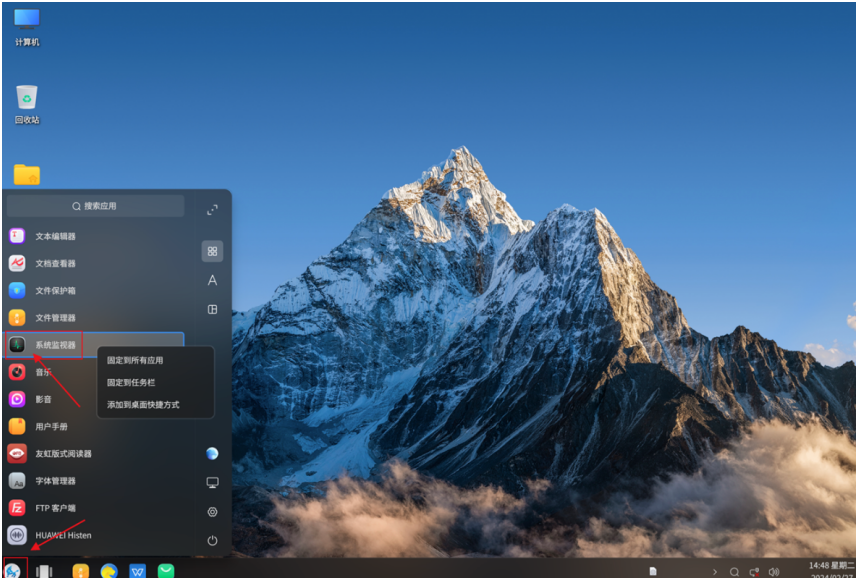Switch to grid view of all apps
Viewport: 860px width, 580px height.
(x=212, y=251)
